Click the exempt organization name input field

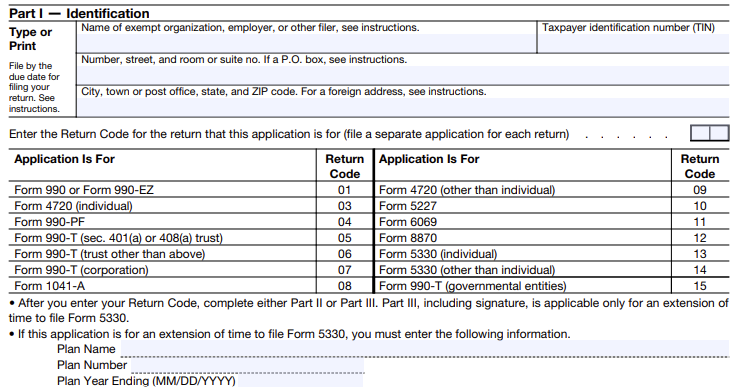[306, 43]
